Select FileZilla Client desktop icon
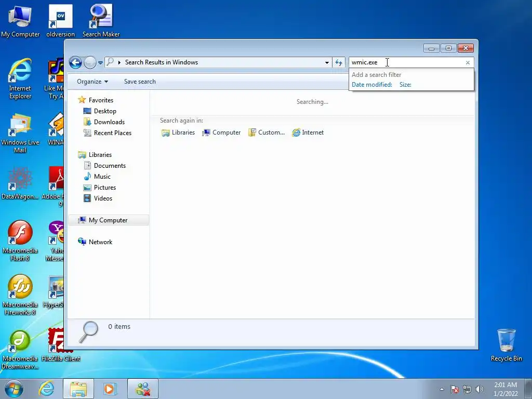Screen dimensions: 532x399 click(61, 345)
